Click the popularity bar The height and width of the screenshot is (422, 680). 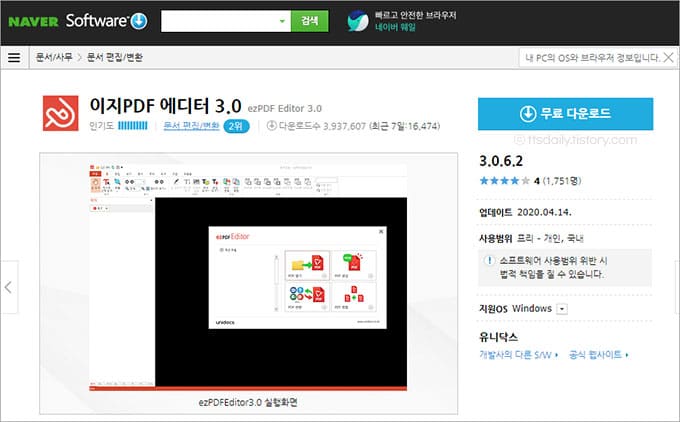click(133, 126)
